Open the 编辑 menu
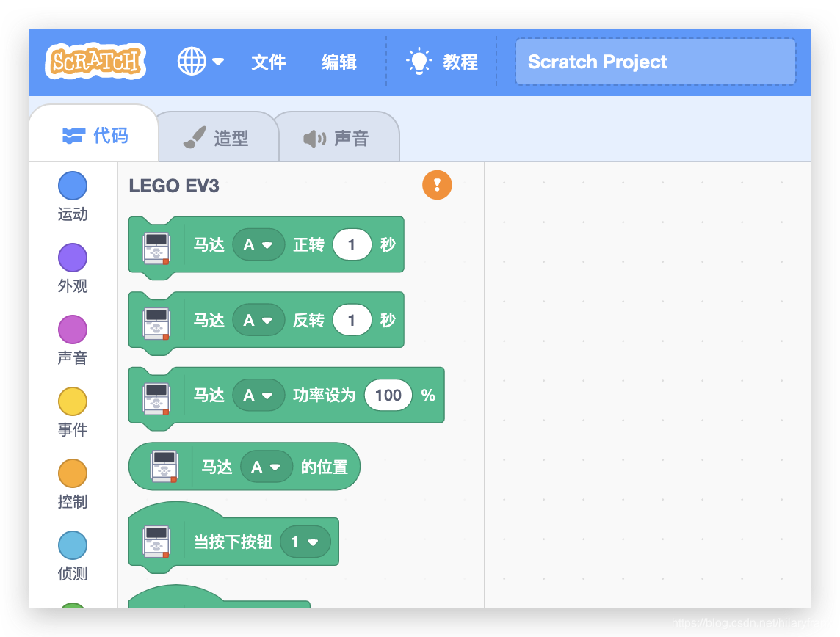 click(x=339, y=62)
